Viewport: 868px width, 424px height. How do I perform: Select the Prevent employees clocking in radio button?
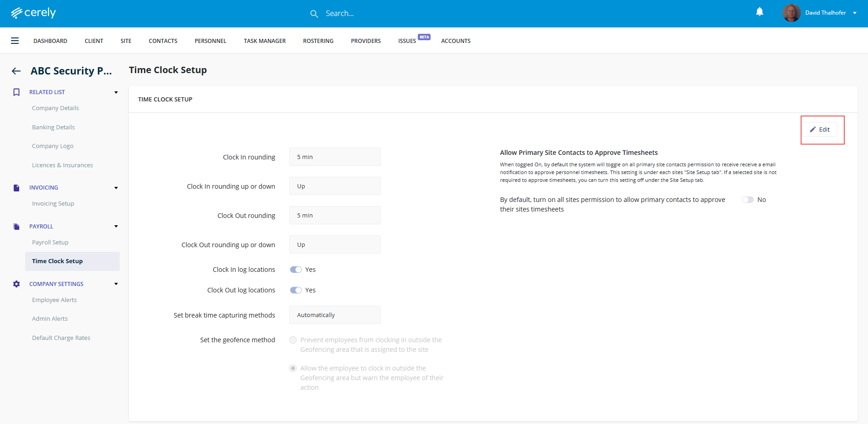click(x=293, y=340)
